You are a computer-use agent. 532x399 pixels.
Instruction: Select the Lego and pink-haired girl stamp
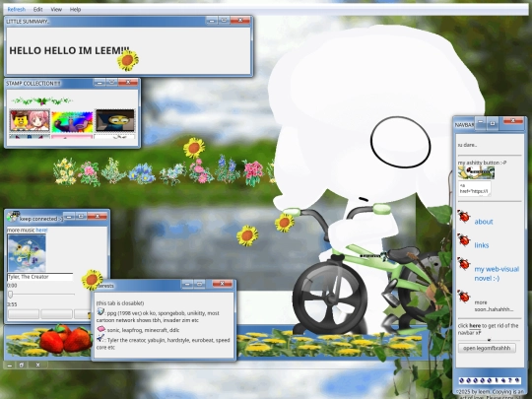click(30, 120)
